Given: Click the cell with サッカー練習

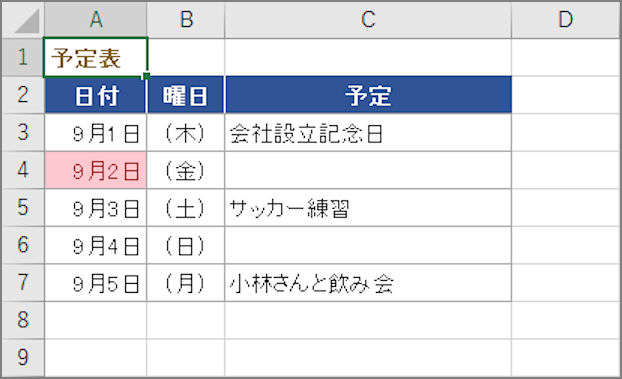Looking at the screenshot, I should [x=368, y=208].
